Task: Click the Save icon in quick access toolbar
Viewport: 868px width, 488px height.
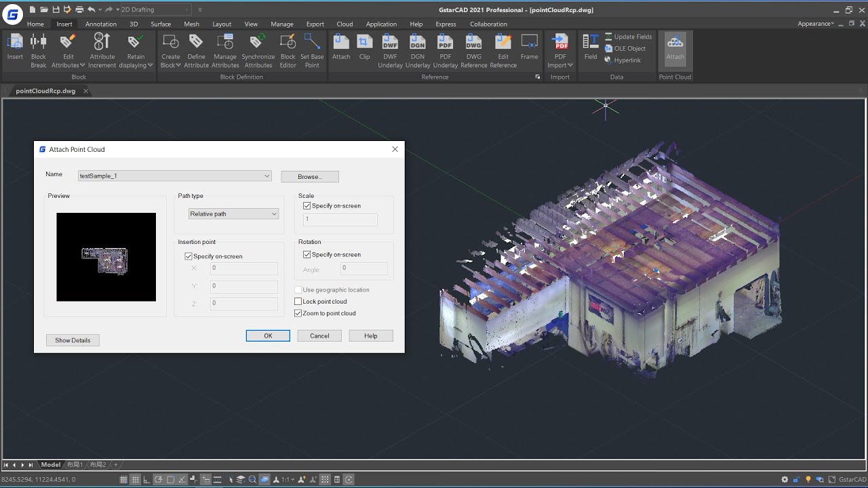Action: pos(56,9)
